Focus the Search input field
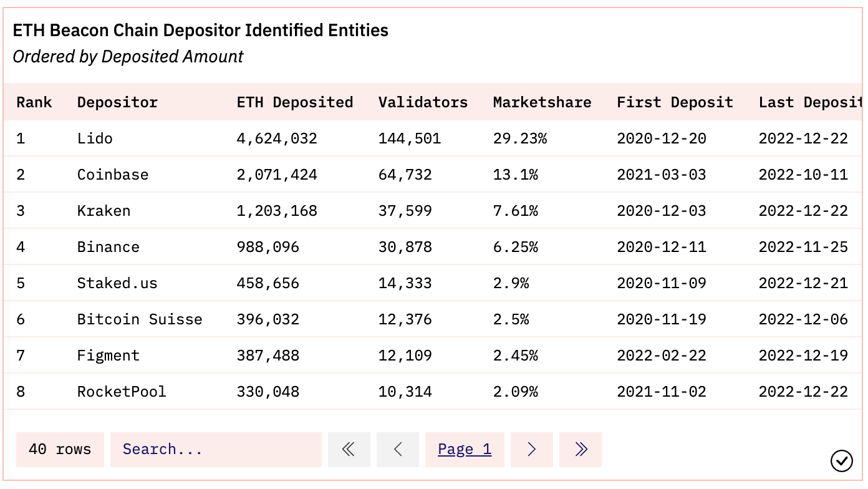The width and height of the screenshot is (868, 489). click(215, 449)
